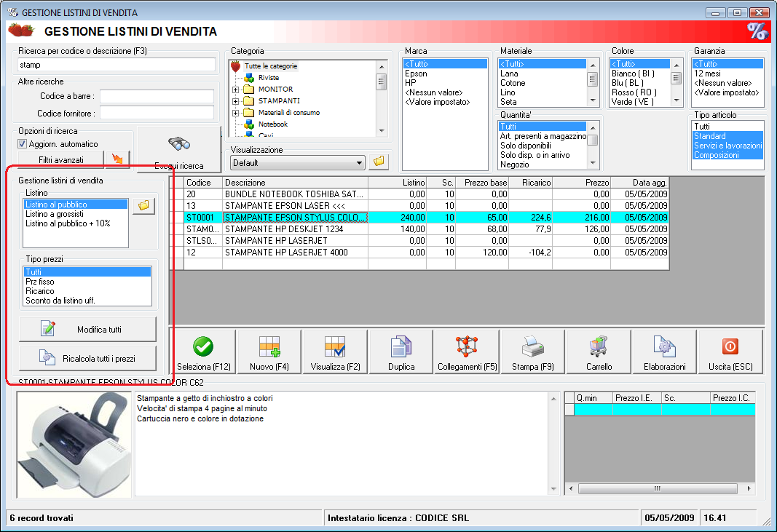Click the Ricalcola tutti i prezzi label

(98, 359)
